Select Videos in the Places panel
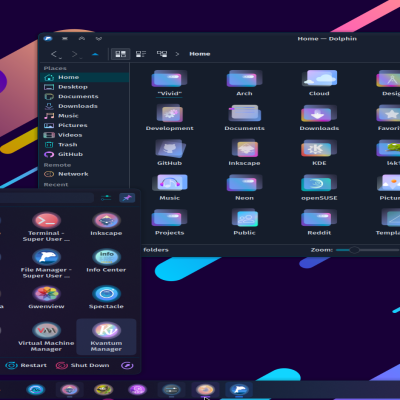This screenshot has width=400, height=400. coord(85,135)
